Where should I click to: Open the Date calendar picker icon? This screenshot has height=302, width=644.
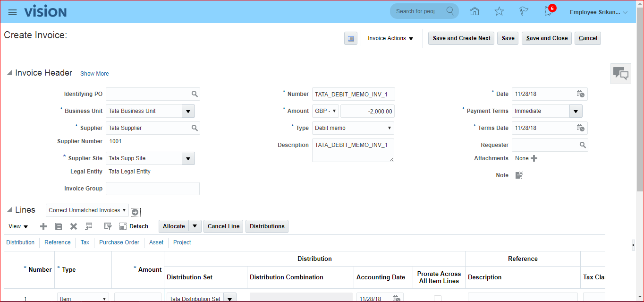click(581, 94)
